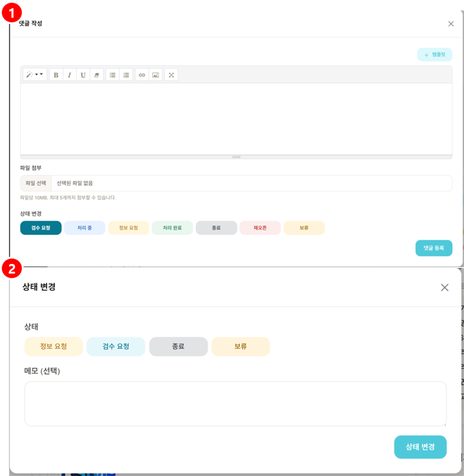Click the 댓글 등록 submit button
This screenshot has width=464, height=476.
(434, 248)
